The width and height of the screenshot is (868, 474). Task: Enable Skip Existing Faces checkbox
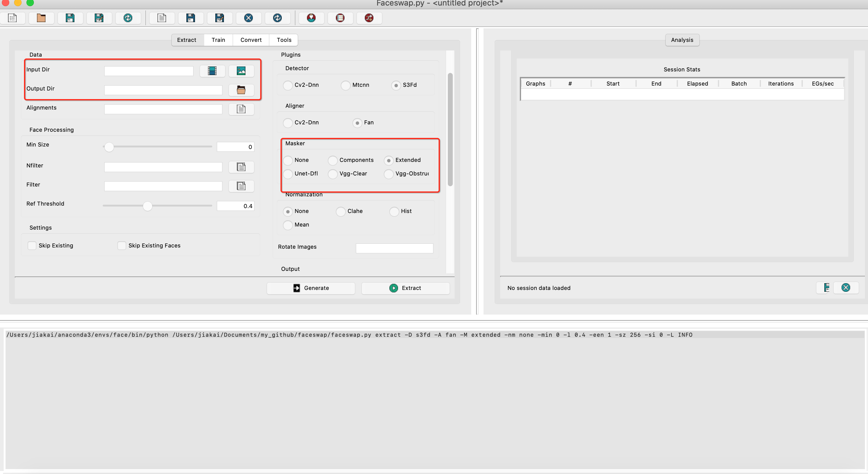pos(121,246)
